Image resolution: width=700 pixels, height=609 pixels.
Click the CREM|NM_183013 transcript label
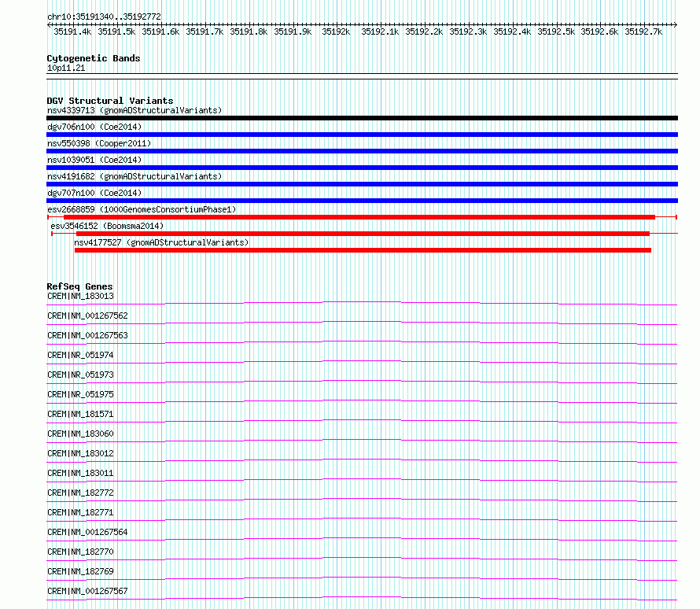point(80,296)
